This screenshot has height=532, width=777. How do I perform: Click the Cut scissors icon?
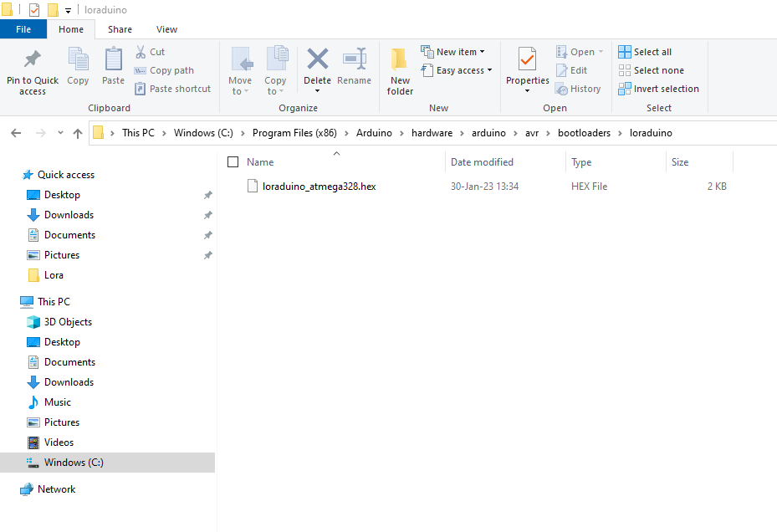tap(141, 52)
